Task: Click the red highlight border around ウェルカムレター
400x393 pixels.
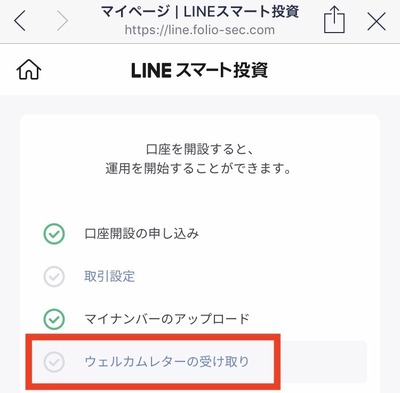Action: point(153,337)
